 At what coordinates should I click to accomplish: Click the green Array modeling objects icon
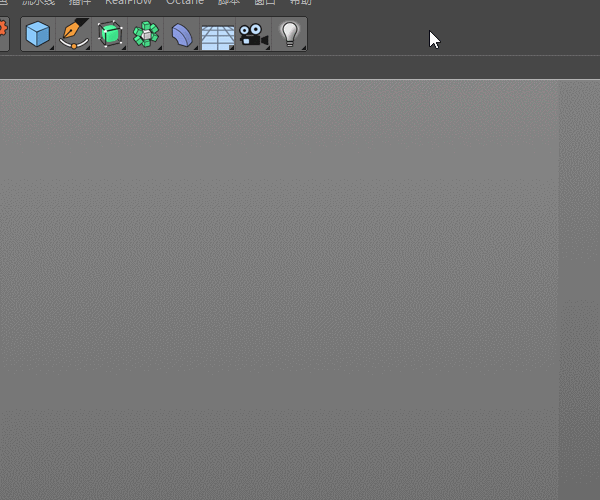tap(146, 34)
